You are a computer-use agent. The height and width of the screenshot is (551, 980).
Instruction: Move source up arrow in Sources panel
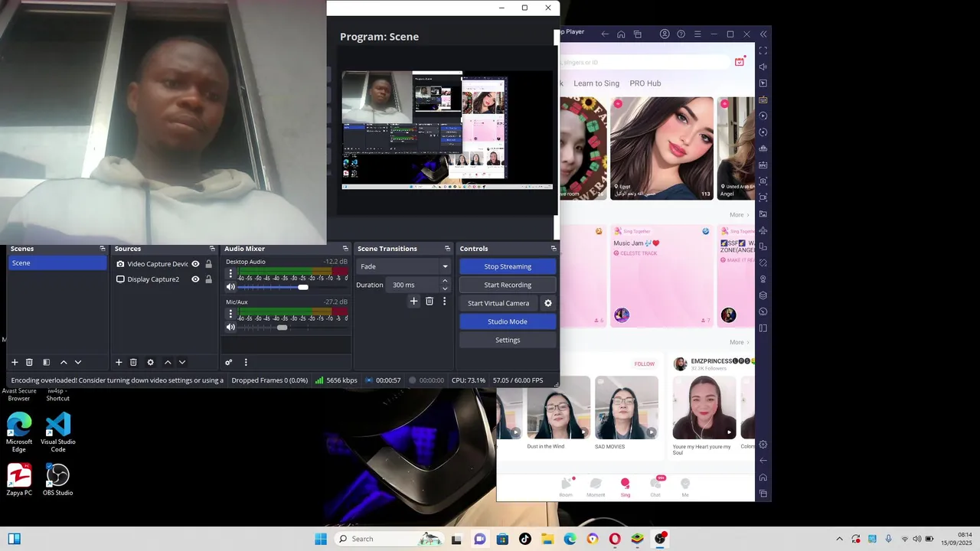(168, 362)
